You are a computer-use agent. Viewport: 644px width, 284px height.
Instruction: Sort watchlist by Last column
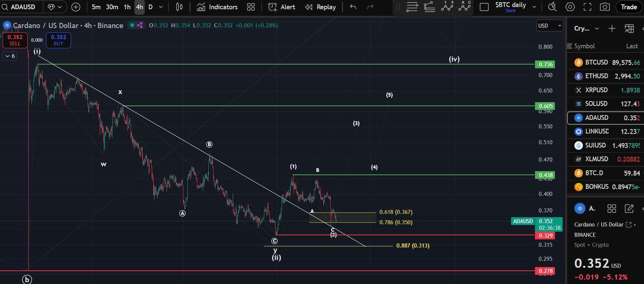pyautogui.click(x=632, y=46)
